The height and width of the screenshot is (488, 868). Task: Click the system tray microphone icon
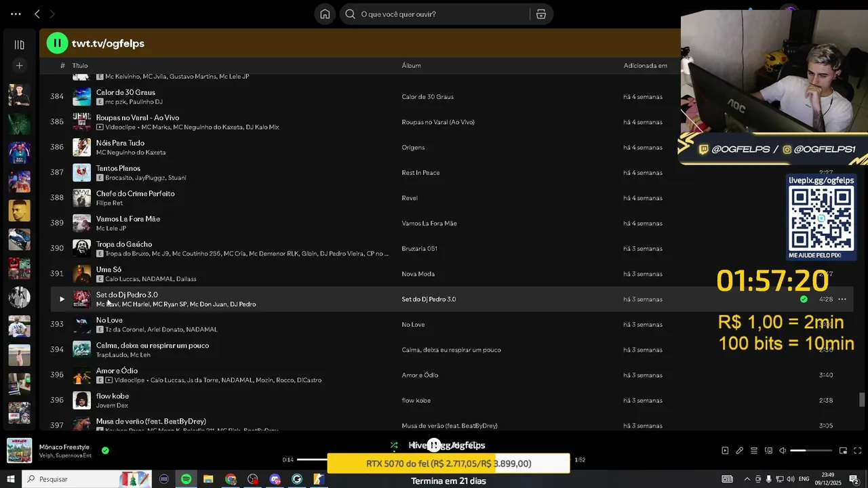pos(768,479)
